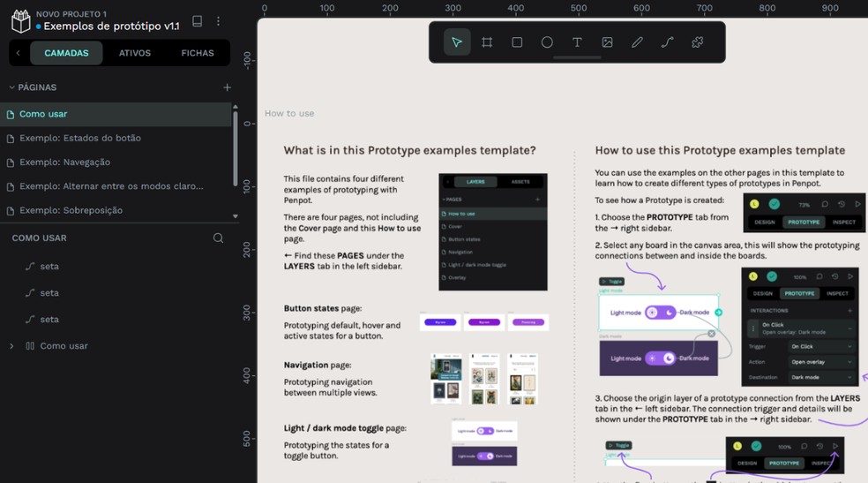
Task: Select the Image insert tool
Action: (607, 42)
